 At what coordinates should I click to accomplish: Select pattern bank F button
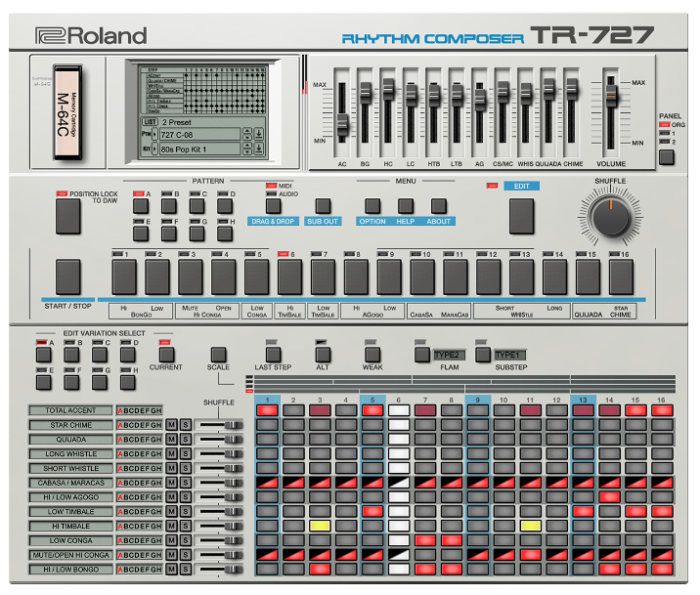(169, 234)
